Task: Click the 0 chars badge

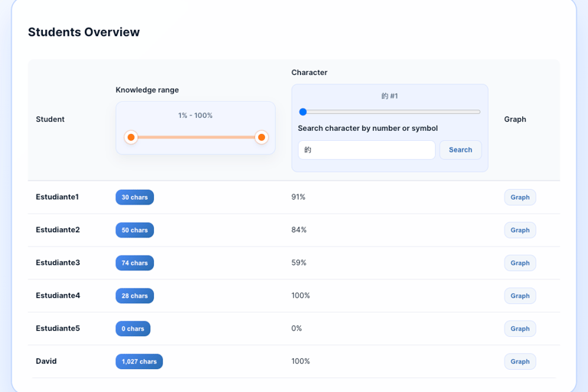Action: point(133,328)
